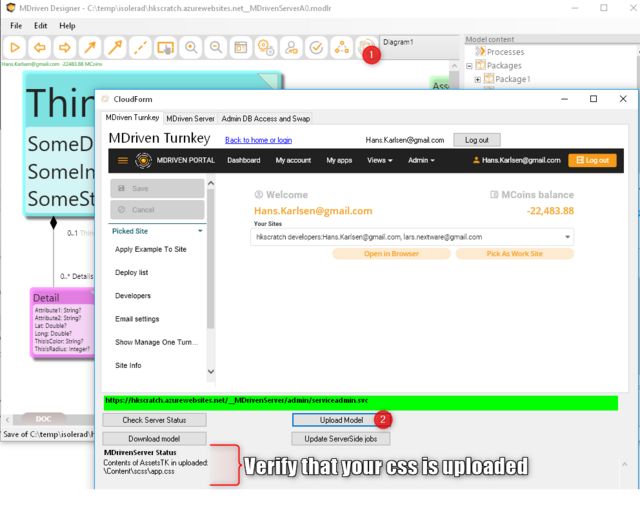This screenshot has width=640, height=517.
Task: Click the orange Log out button
Action: coord(592,160)
